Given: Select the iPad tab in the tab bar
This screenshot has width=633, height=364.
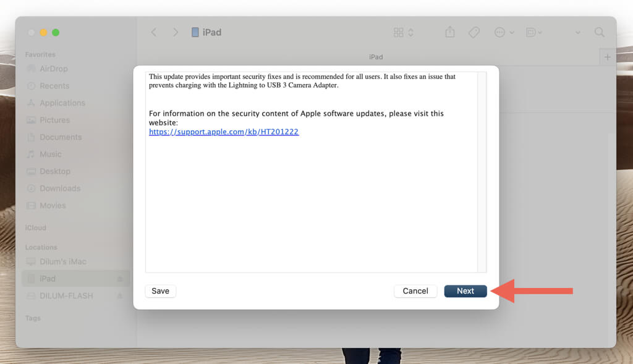Looking at the screenshot, I should pyautogui.click(x=375, y=57).
